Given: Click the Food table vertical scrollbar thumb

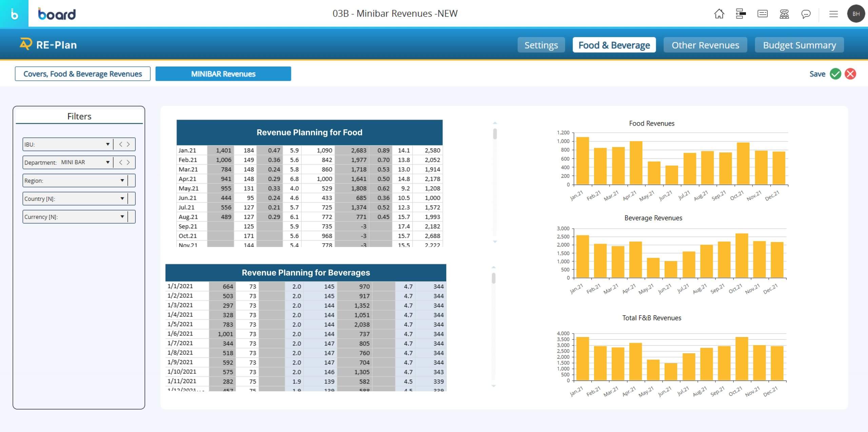Looking at the screenshot, I should pyautogui.click(x=495, y=134).
